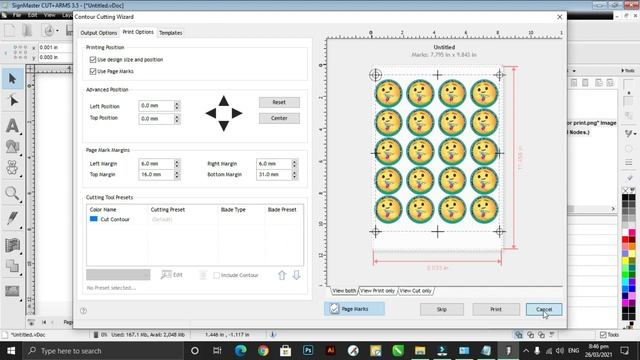Click the left nudge arrow
640x360 pixels.
click(x=211, y=113)
